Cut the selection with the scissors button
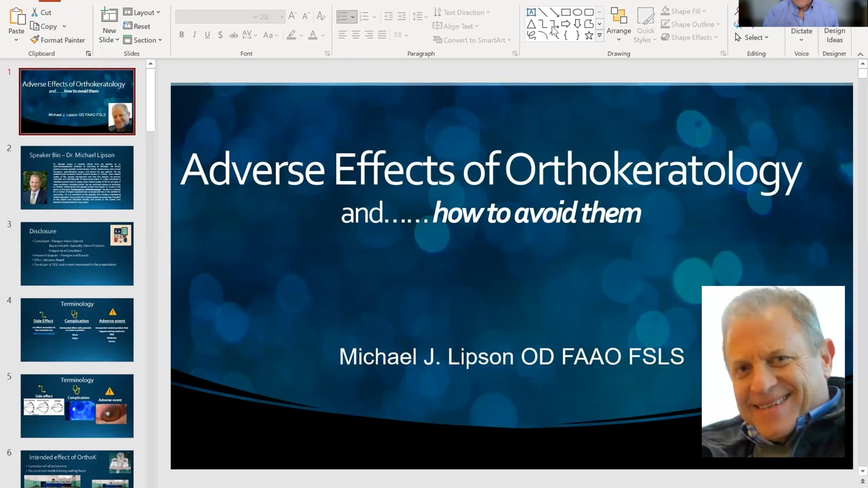The image size is (868, 488). pos(41,12)
